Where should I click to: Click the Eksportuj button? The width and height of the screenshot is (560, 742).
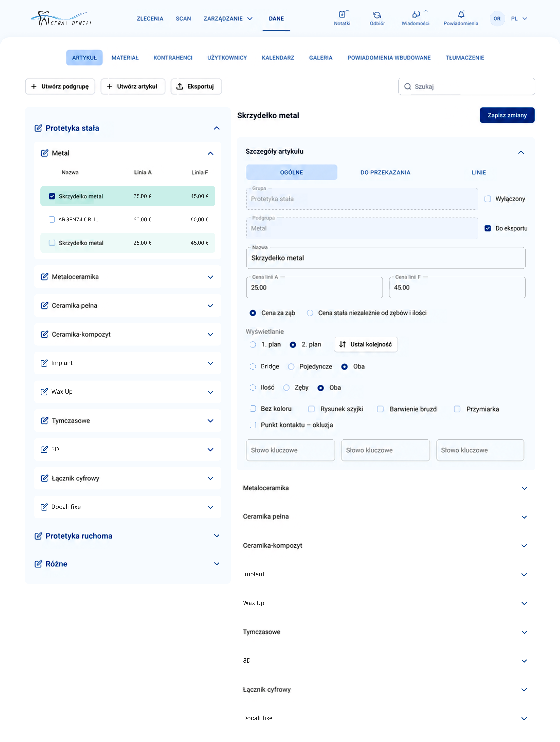click(196, 87)
